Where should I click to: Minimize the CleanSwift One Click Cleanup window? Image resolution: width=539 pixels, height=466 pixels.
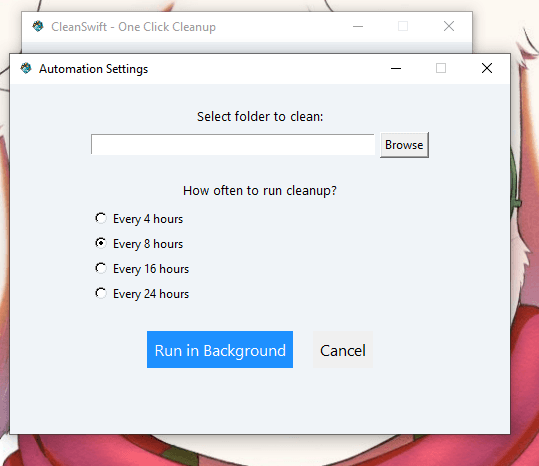[358, 26]
